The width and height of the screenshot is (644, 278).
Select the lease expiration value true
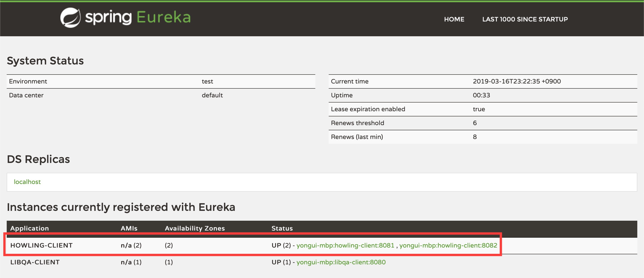[479, 109]
